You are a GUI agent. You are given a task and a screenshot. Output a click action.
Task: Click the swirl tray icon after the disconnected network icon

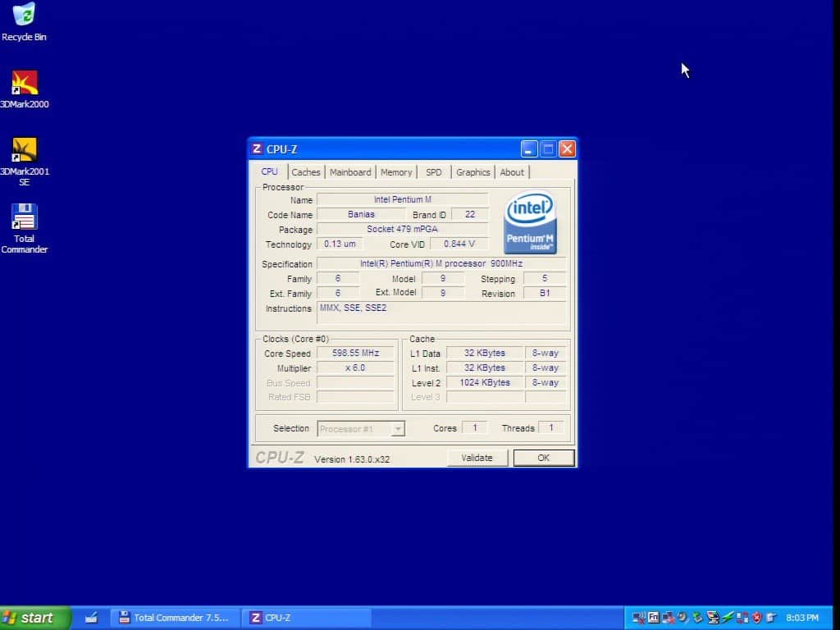click(x=683, y=618)
